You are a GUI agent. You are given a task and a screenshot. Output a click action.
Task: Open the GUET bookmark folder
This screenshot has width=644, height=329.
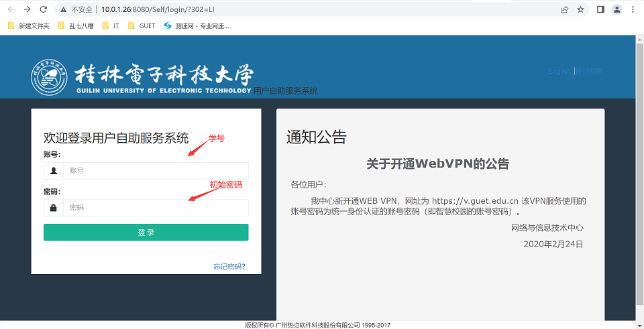[x=142, y=26]
